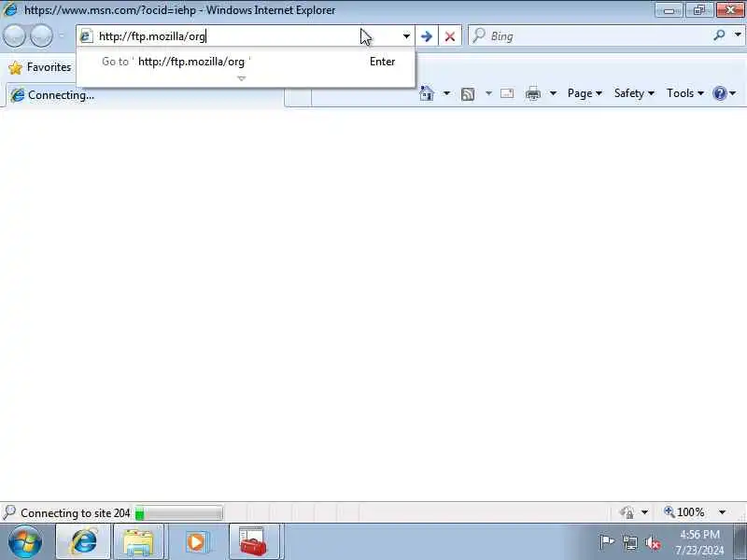
Task: Click the 'Connecting to site 204' status text
Action: click(x=76, y=513)
